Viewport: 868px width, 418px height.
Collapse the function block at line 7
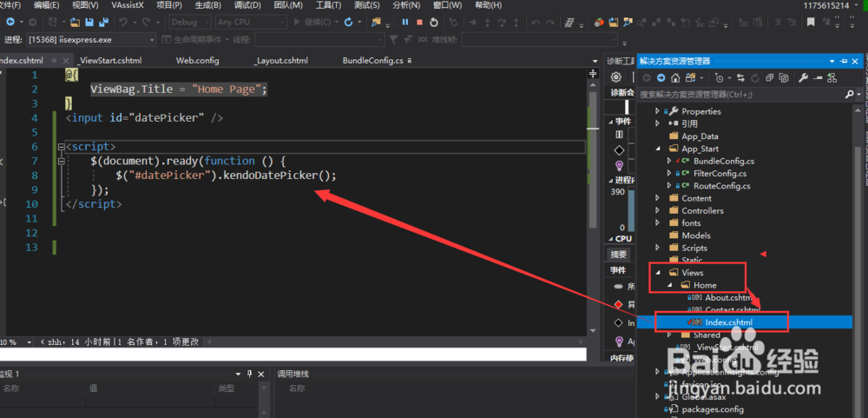61,161
